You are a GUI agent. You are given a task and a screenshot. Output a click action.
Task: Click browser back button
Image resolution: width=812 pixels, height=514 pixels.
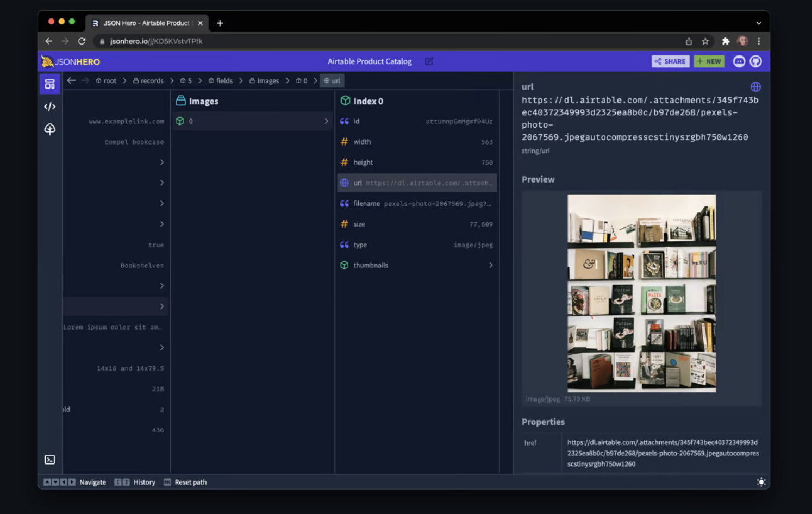[48, 41]
